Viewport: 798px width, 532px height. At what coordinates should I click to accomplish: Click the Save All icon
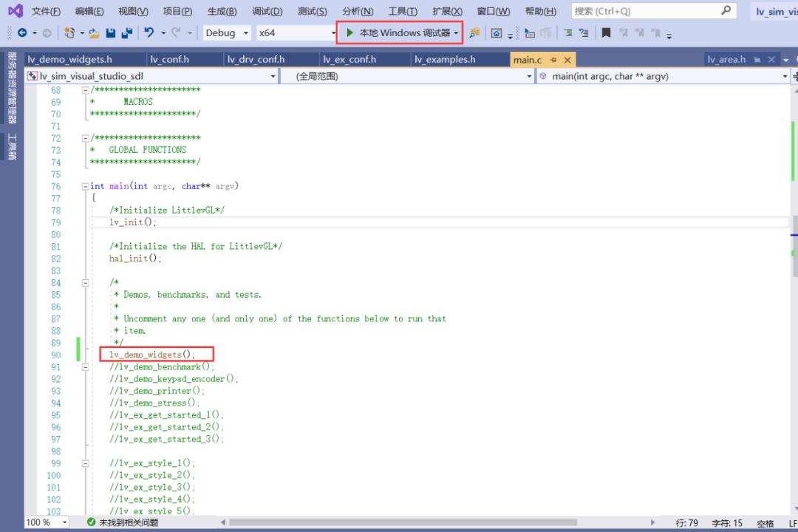coord(127,33)
